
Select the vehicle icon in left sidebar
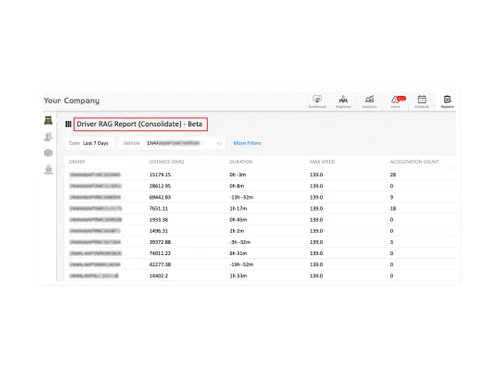(48, 120)
